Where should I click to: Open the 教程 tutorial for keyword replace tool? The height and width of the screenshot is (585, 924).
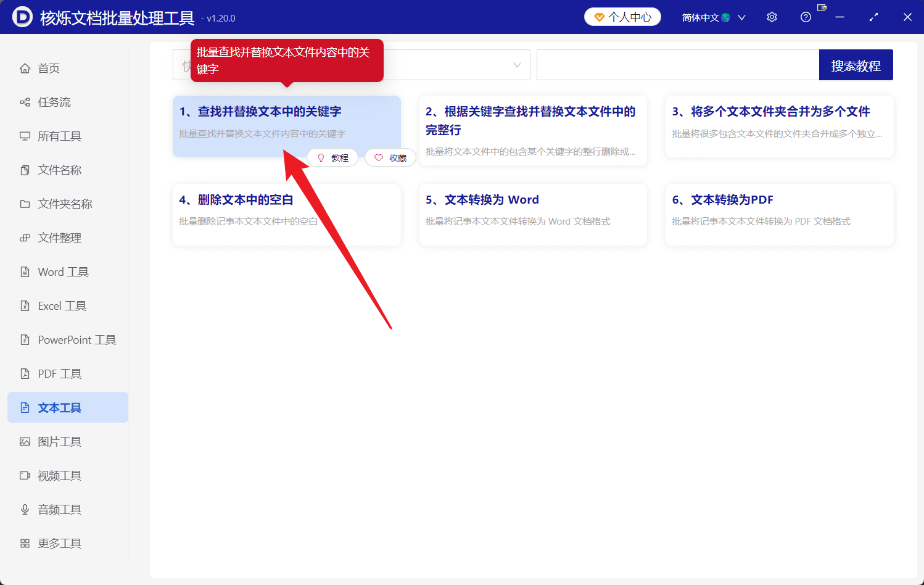pos(332,157)
